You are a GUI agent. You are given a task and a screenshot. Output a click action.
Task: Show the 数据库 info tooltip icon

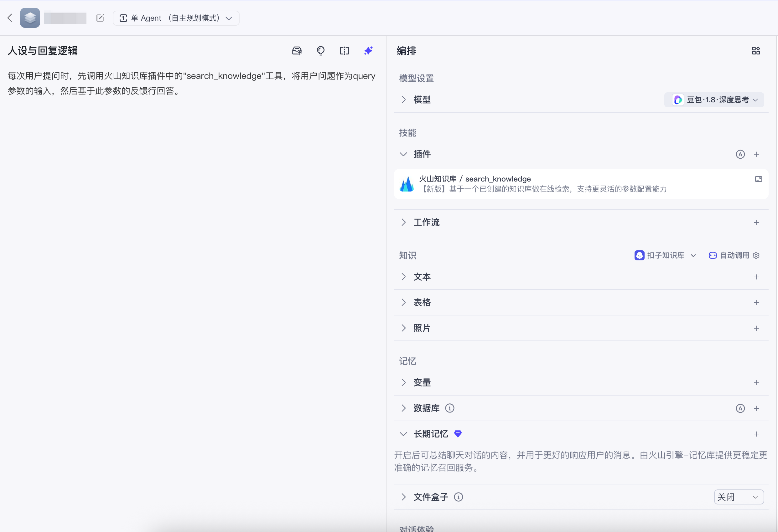pos(449,408)
